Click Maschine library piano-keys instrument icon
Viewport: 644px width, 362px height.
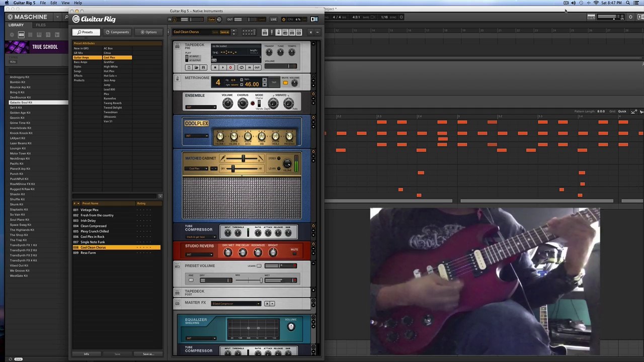point(39,35)
